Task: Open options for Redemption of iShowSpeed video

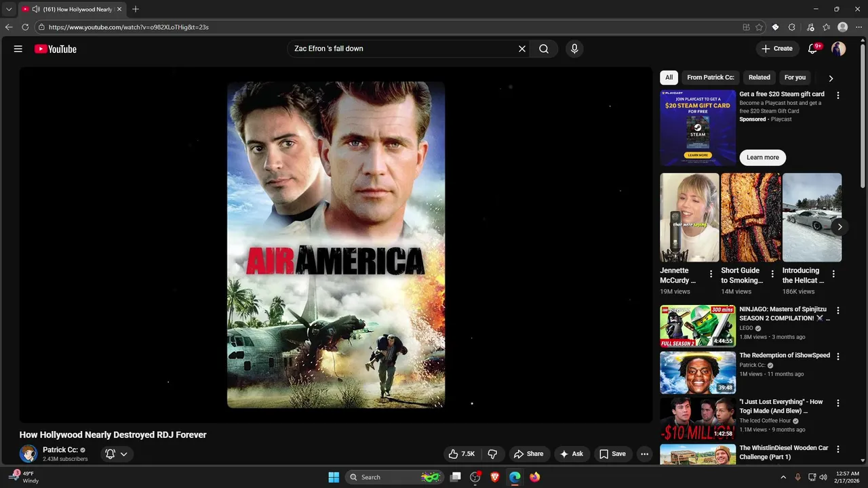Action: 838,357
